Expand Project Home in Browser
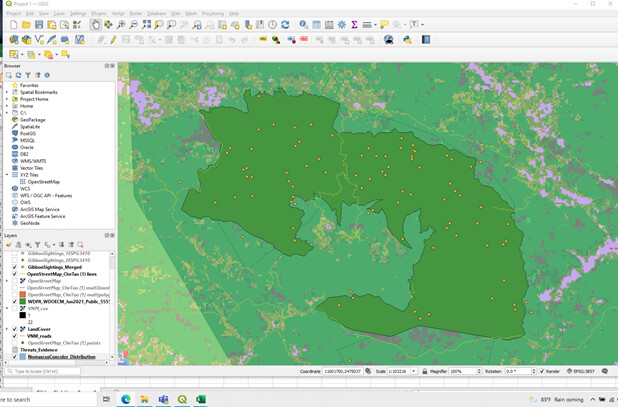 (7, 99)
